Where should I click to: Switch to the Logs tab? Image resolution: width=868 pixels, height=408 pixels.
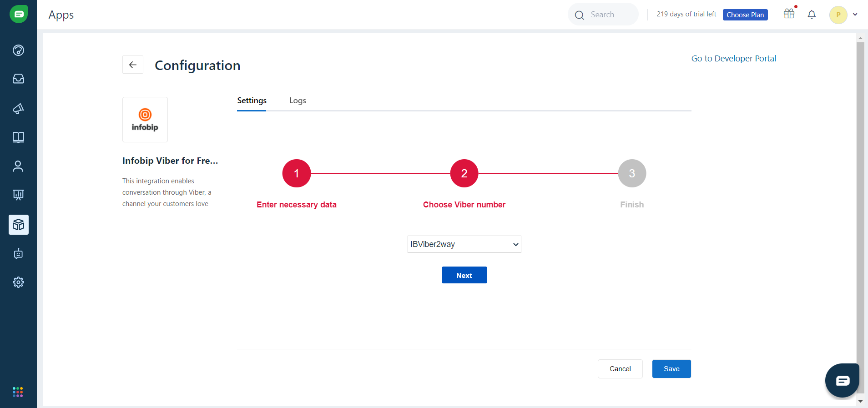(x=298, y=101)
